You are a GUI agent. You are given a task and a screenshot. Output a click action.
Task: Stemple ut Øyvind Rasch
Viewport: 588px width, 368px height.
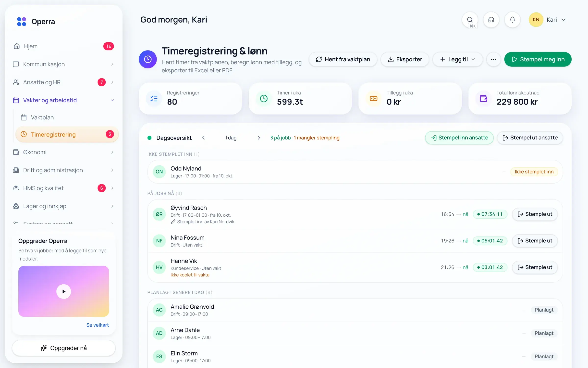(x=535, y=214)
